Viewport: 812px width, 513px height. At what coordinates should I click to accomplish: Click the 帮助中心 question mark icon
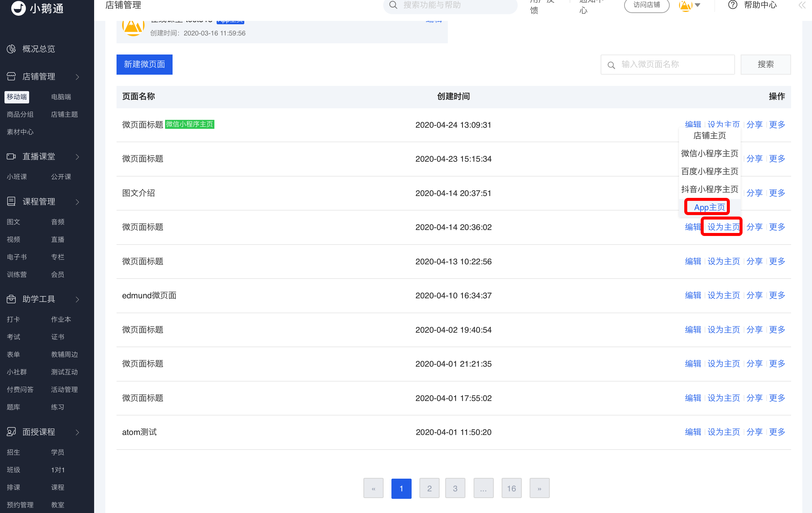(x=733, y=5)
